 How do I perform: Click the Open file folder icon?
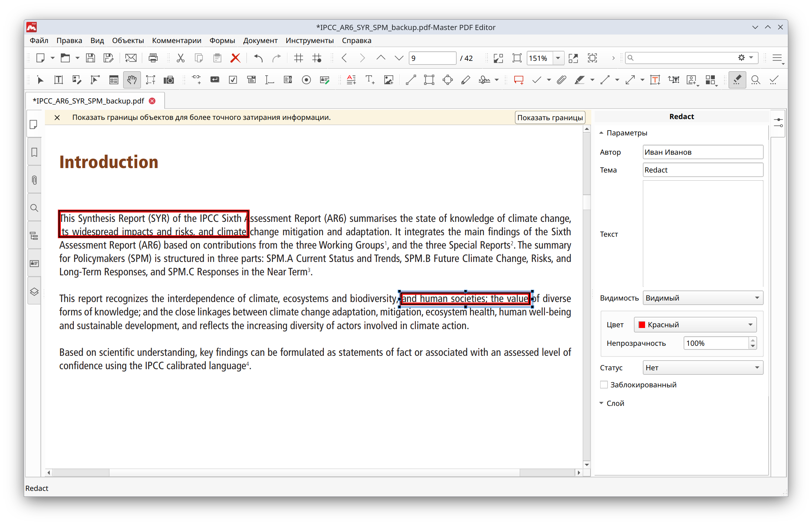[x=65, y=58]
